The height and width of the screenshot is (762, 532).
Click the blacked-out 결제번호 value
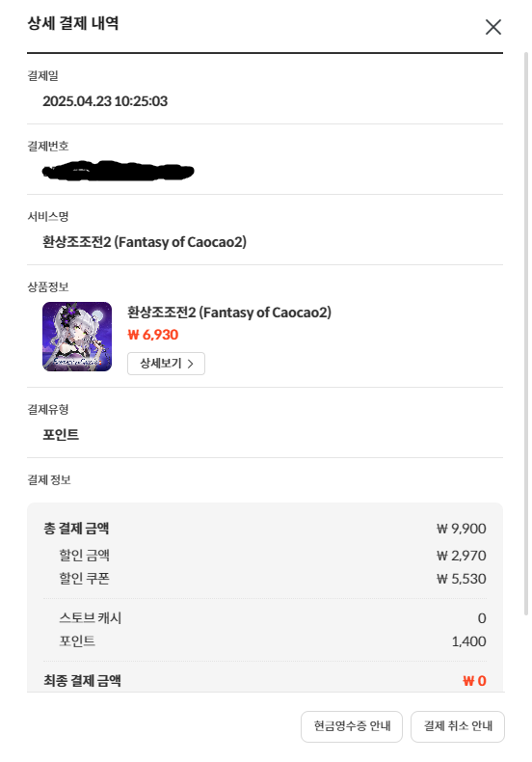pyautogui.click(x=119, y=171)
